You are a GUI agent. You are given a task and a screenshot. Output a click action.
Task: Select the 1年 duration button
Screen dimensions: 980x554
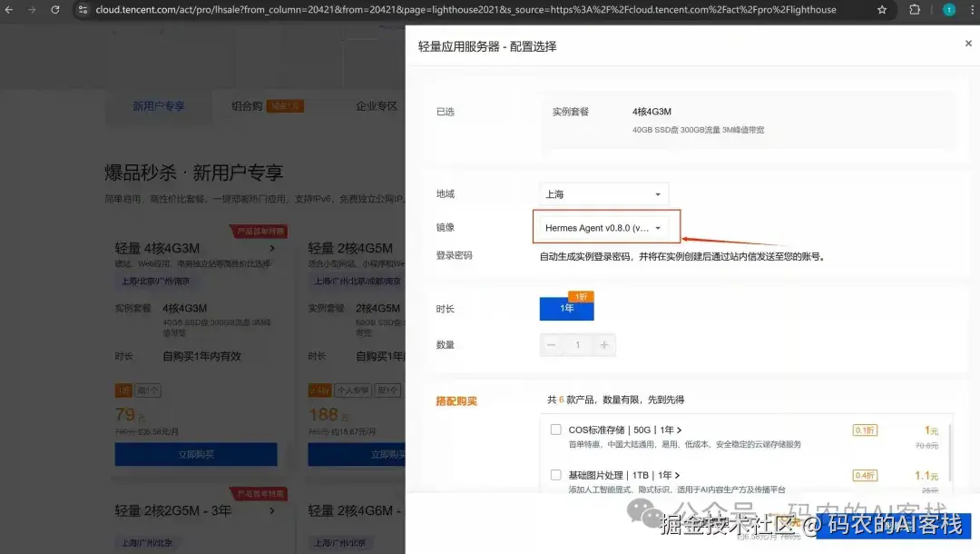[566, 308]
